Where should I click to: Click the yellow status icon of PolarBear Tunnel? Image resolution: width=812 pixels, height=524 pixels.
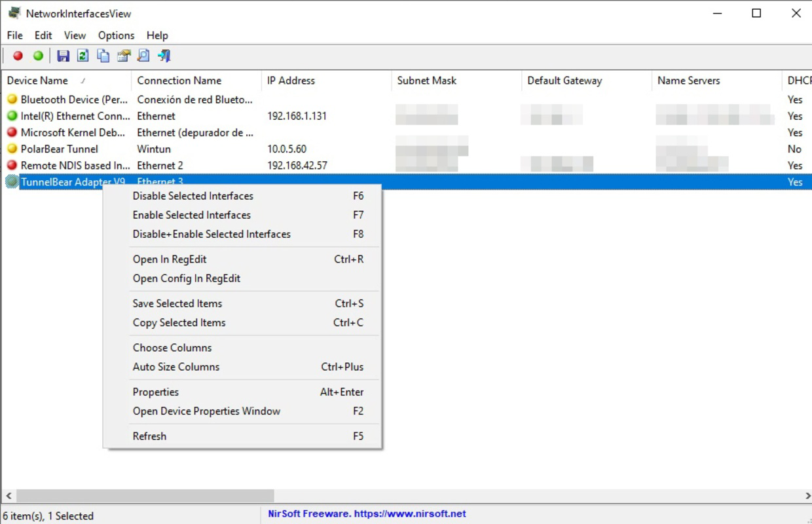pos(12,148)
